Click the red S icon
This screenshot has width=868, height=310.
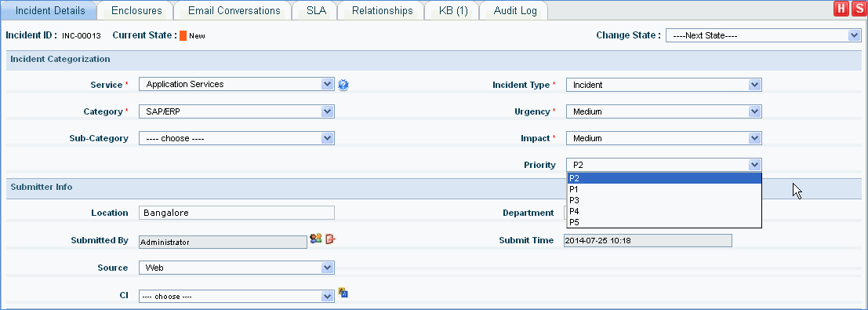859,9
